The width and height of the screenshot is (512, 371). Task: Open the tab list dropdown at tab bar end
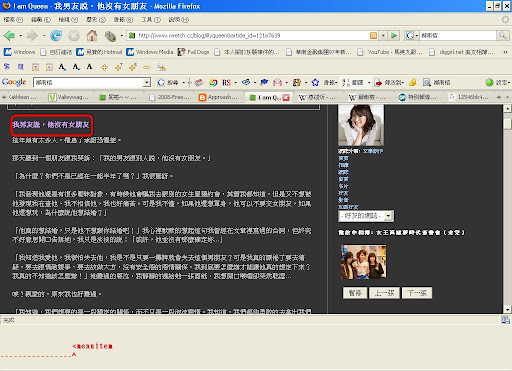507,97
